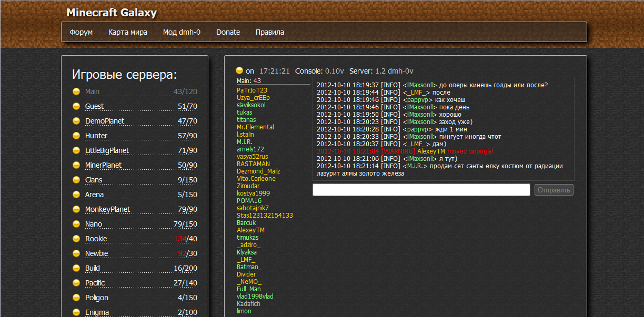Click player PaTrIoT23 in the player list
Image resolution: width=644 pixels, height=317 pixels.
[x=252, y=90]
